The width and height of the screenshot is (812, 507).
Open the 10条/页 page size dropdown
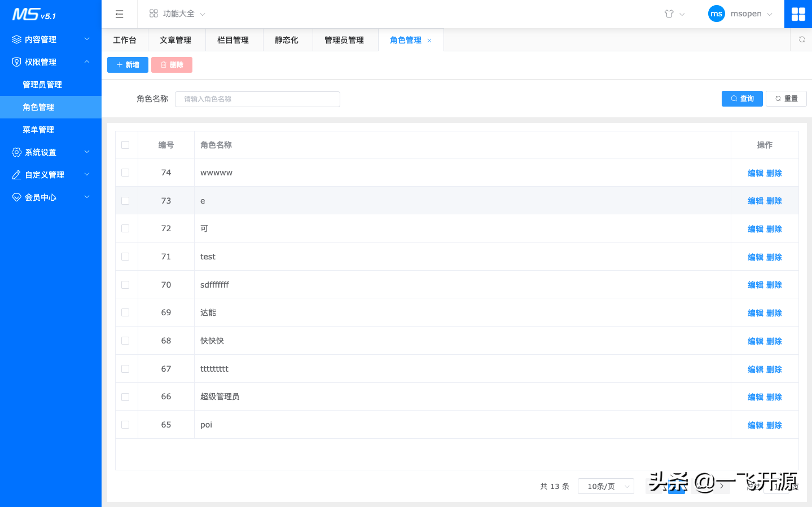click(x=605, y=486)
